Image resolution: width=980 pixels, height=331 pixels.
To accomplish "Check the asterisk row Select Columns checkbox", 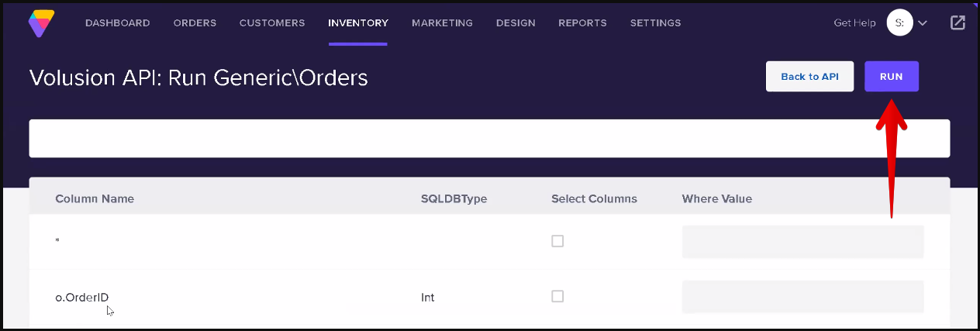I will [557, 241].
